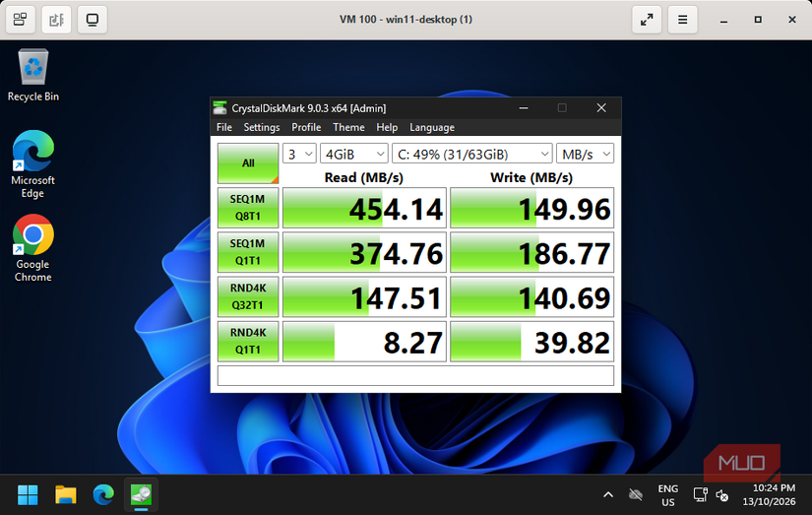Click the empty comment field at bottom
The height and width of the screenshot is (515, 812).
click(x=415, y=375)
